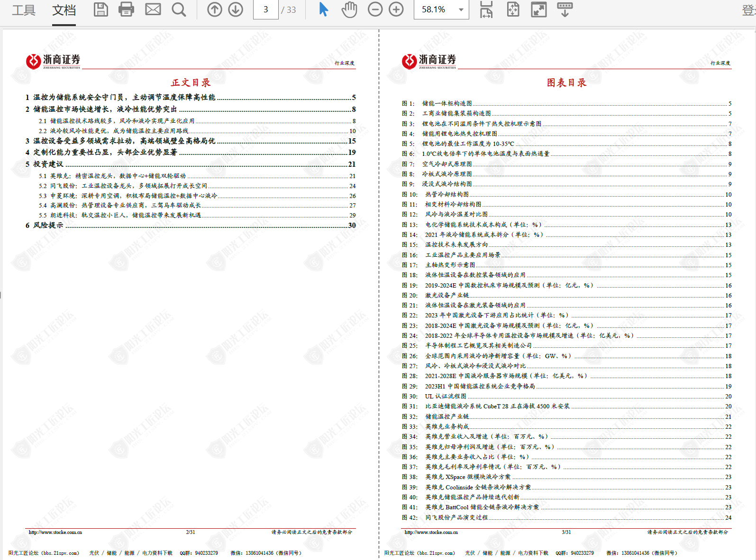This screenshot has width=756, height=560.
Task: Click figure entry 图39 英维克 Coolinside
Action: coord(566,487)
